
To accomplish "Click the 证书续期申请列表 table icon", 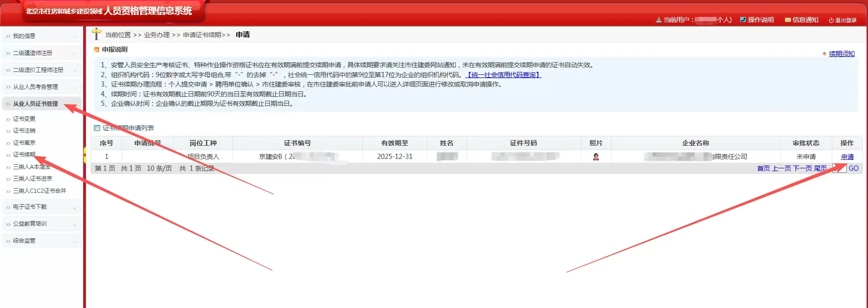I will pyautogui.click(x=97, y=128).
